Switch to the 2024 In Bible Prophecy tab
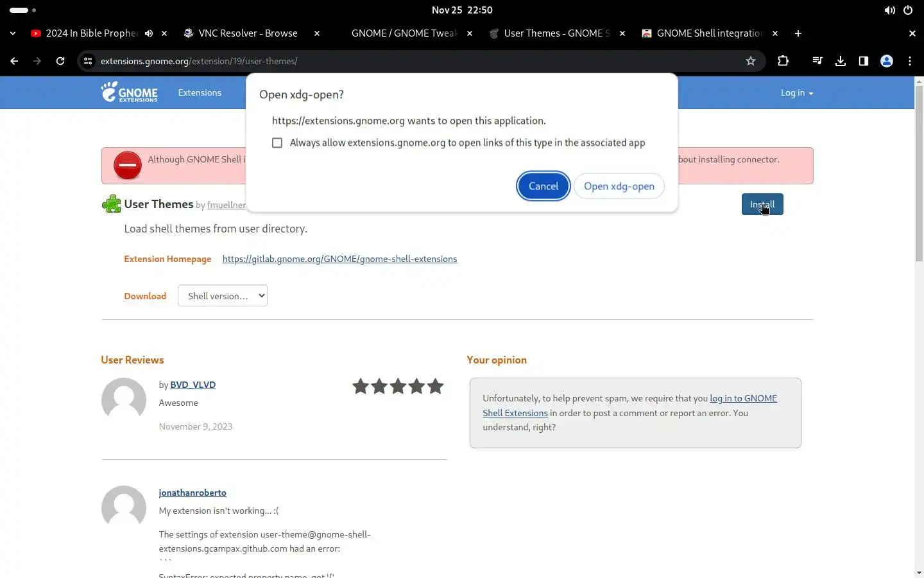The image size is (924, 578). tap(91, 33)
